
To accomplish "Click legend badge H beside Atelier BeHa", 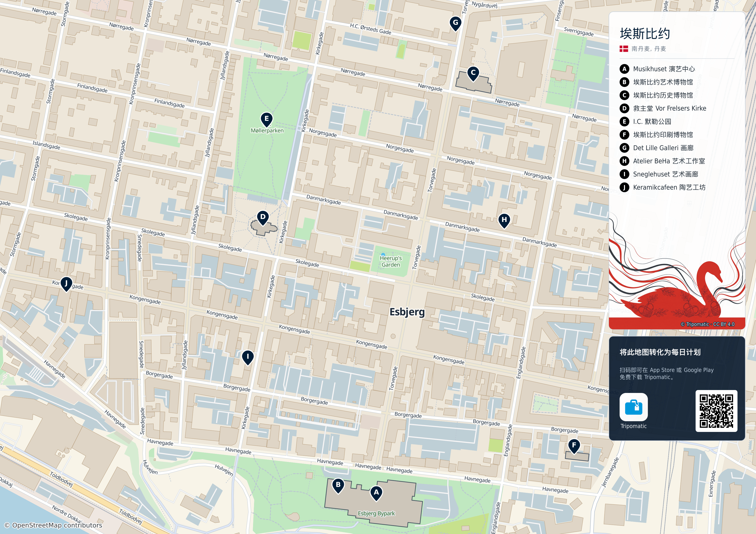I will 624,161.
